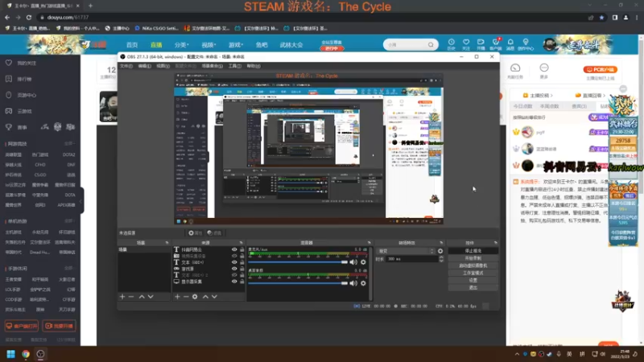Image resolution: width=644 pixels, height=362 pixels.
Task: Toggle visibility of 抖音网易云 source
Action: (234, 249)
